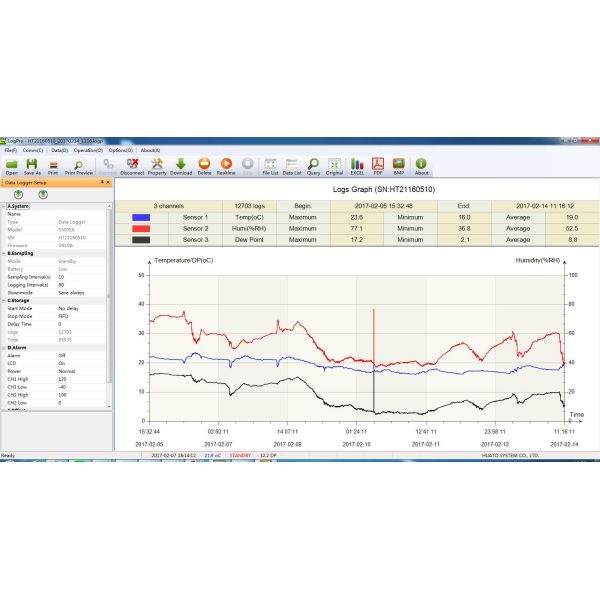Click the Original view icon
Image resolution: width=600 pixels, height=600 pixels.
tap(334, 166)
